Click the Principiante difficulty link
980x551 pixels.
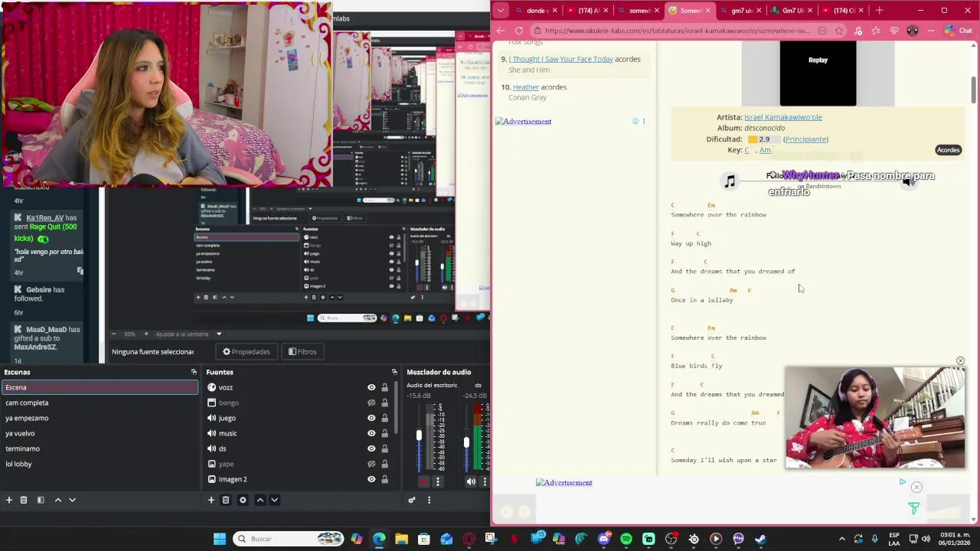tap(805, 139)
